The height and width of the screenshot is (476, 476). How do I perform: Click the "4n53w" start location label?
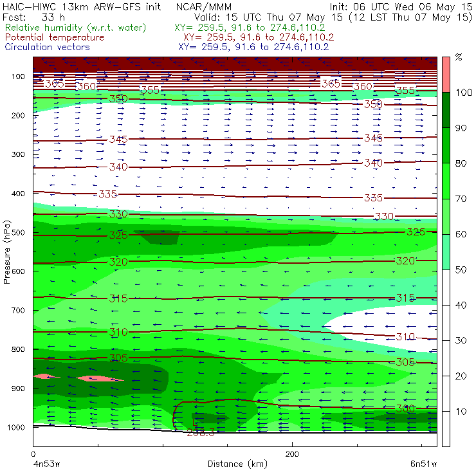coord(46,464)
